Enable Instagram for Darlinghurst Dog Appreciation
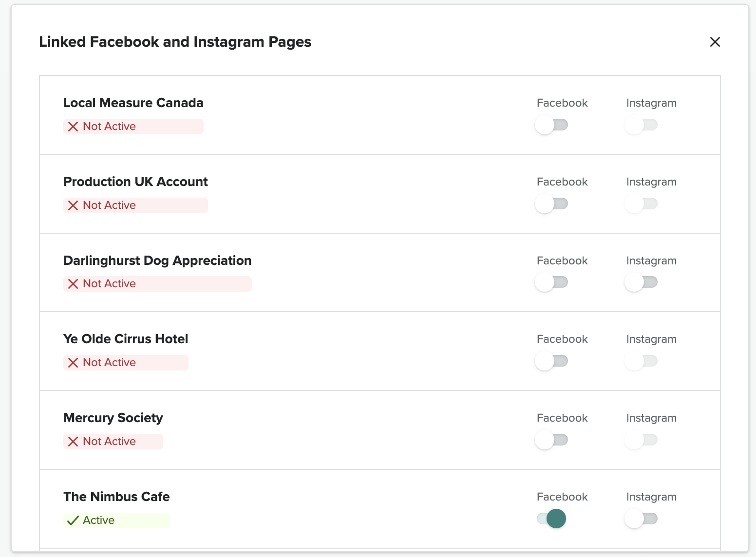The image size is (756, 557). [641, 282]
